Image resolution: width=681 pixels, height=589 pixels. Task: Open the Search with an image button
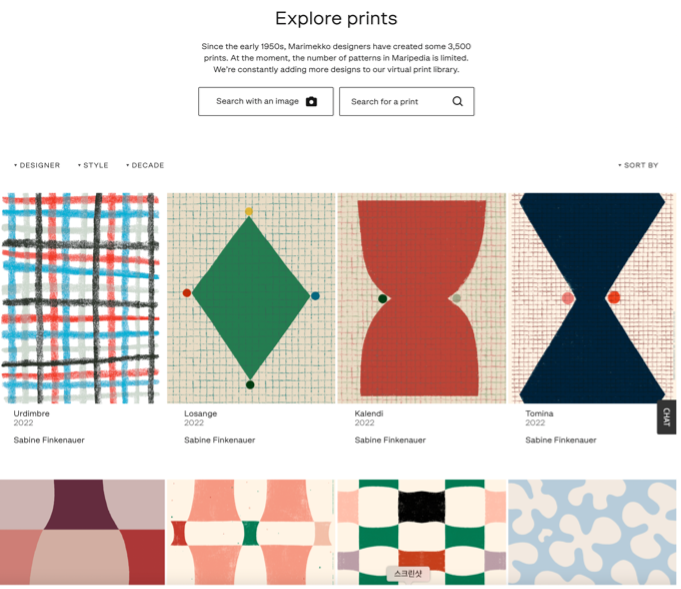266,101
